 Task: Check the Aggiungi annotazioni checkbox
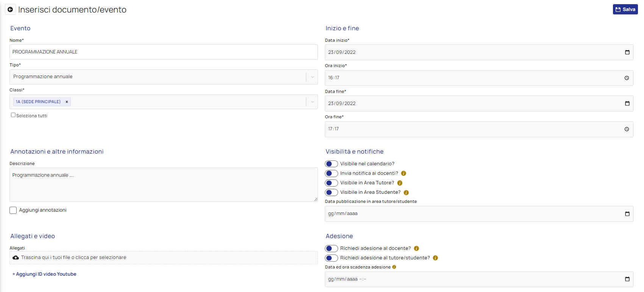[13, 210]
